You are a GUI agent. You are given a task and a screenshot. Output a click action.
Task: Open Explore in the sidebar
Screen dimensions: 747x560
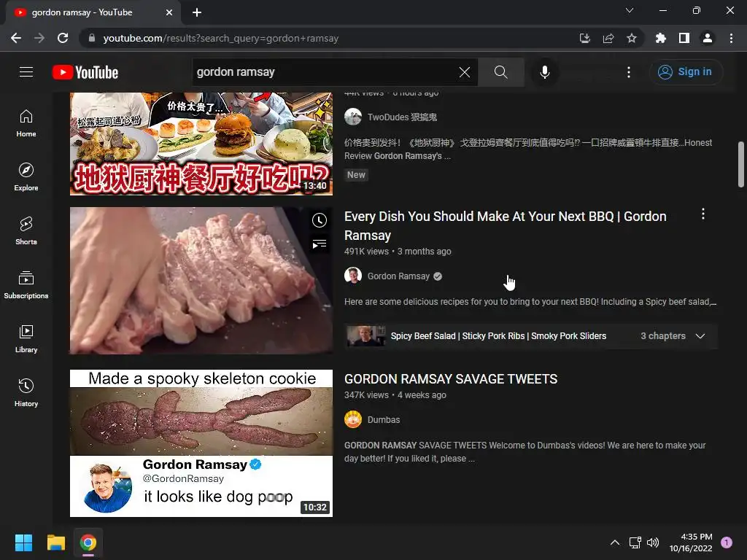click(x=26, y=177)
